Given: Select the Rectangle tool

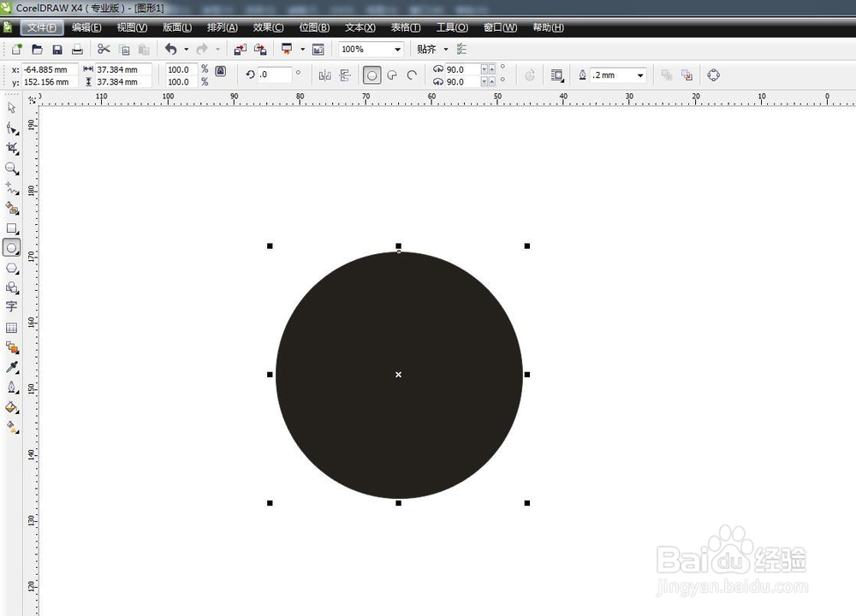Looking at the screenshot, I should tap(12, 228).
